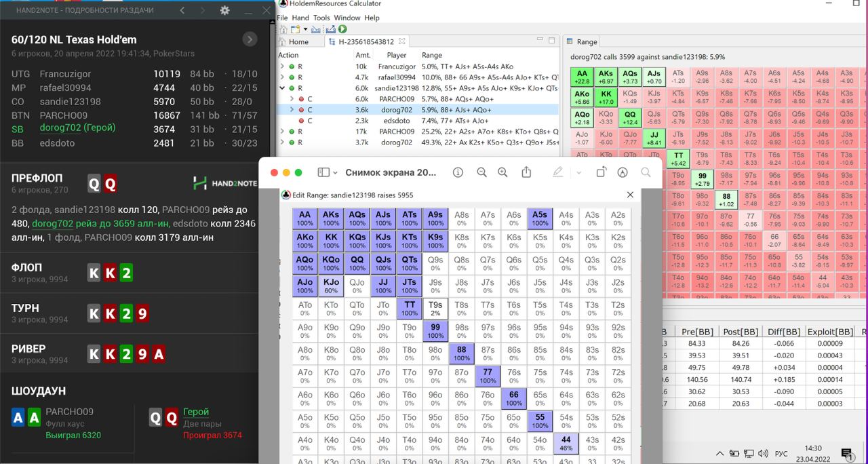This screenshot has height=464, width=868.
Task: Open the Windows notification center
Action: pyautogui.click(x=847, y=454)
